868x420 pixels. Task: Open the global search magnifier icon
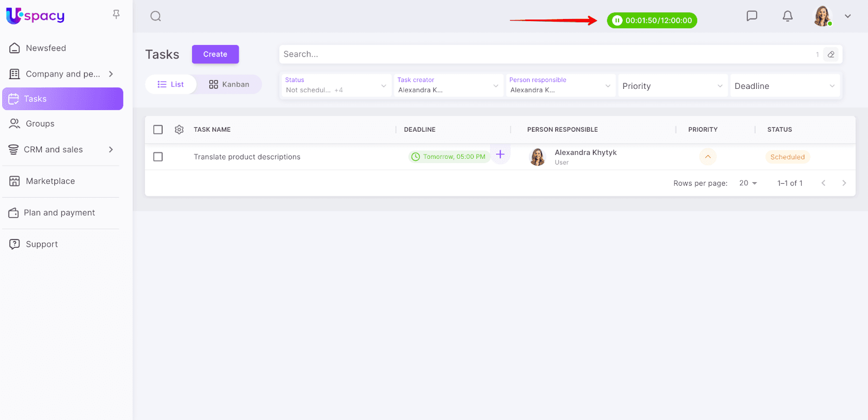156,16
